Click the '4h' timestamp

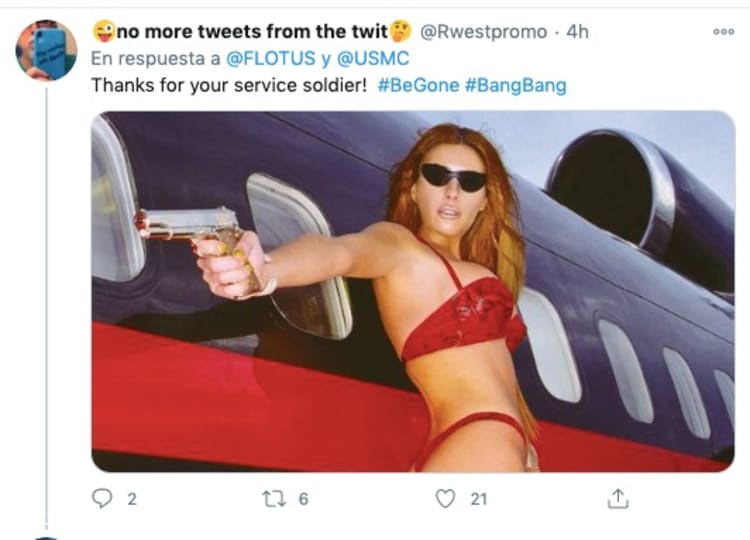click(578, 32)
